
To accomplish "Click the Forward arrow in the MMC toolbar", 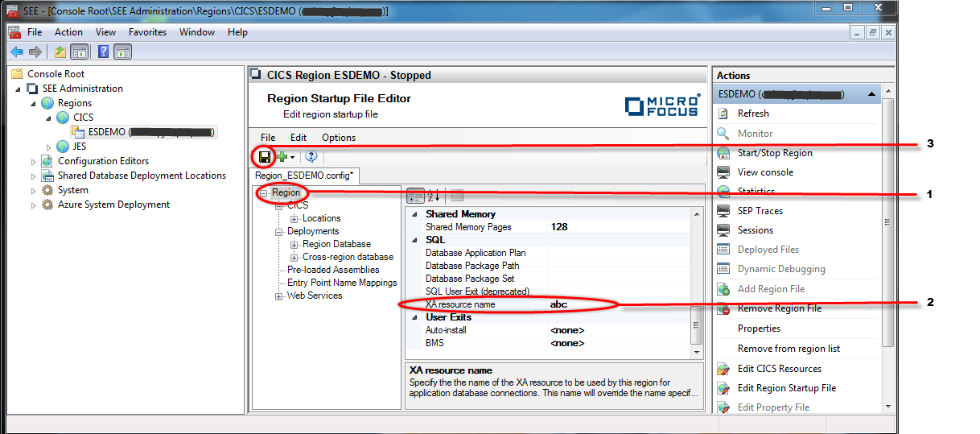I will pyautogui.click(x=35, y=52).
